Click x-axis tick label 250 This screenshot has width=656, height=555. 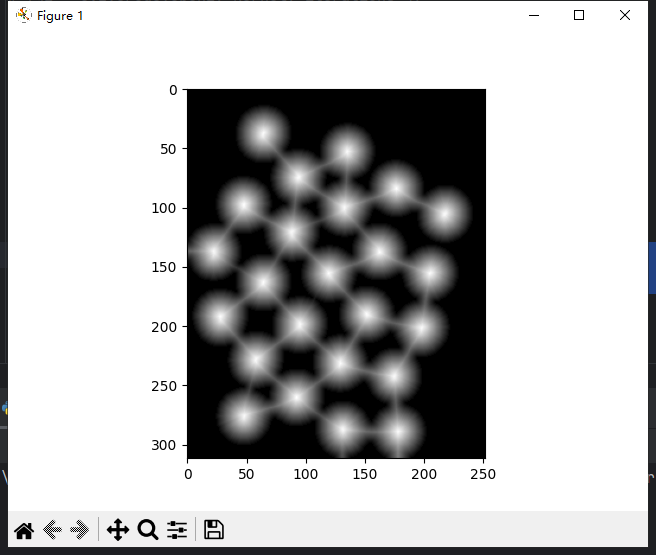483,474
